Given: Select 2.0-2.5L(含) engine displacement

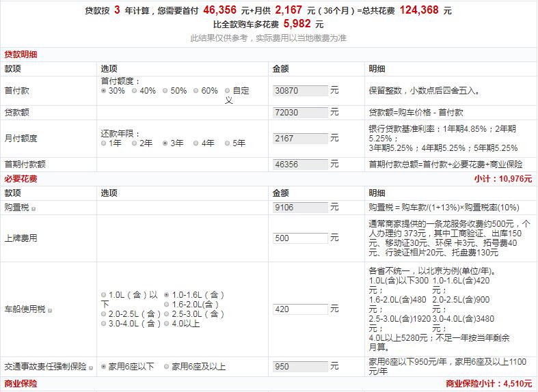Looking at the screenshot, I should coord(104,314).
